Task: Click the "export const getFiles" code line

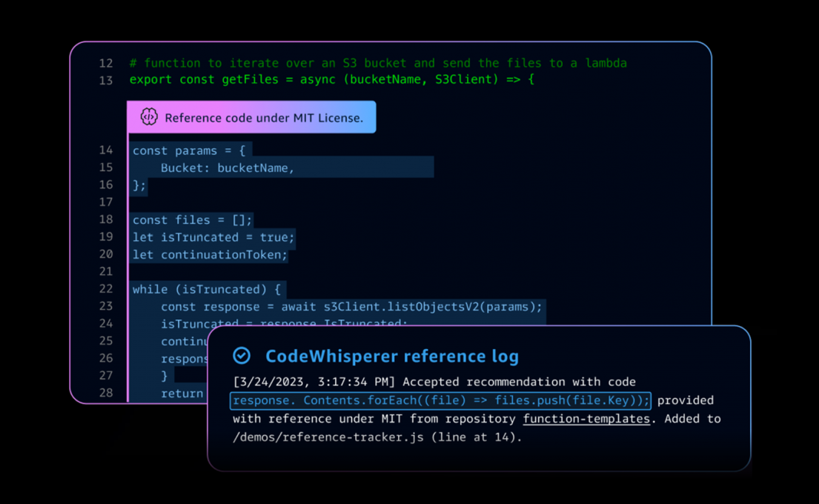Action: tap(331, 79)
